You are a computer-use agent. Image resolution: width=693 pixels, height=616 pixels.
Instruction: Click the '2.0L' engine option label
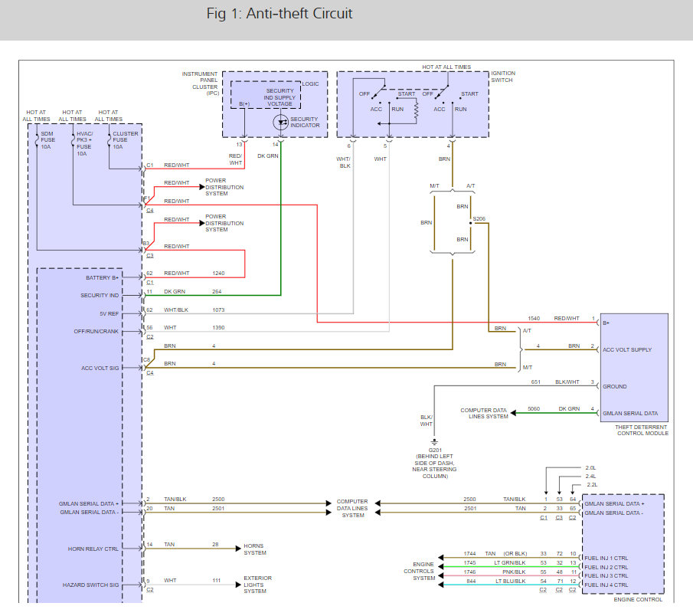pos(591,467)
